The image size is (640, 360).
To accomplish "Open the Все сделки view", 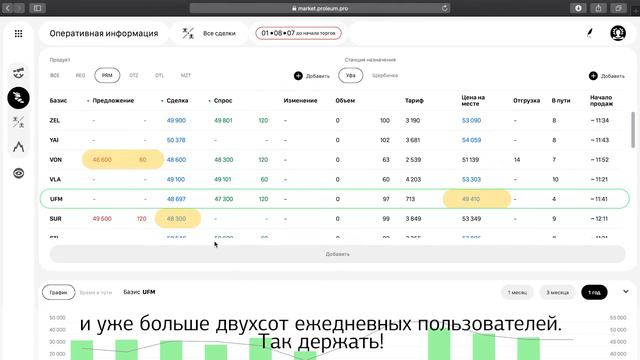I will coord(219,33).
